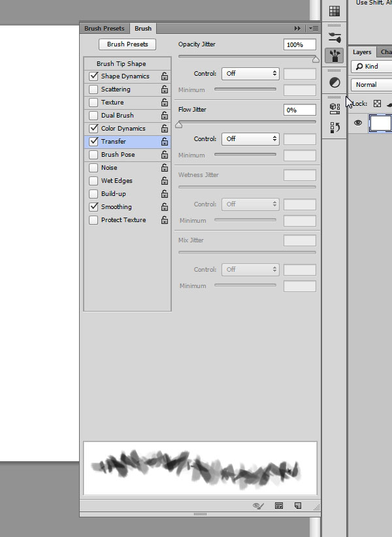Screen dimensions: 392x537
Task: Open Flow Jitter Control dropdown
Action: (x=250, y=139)
